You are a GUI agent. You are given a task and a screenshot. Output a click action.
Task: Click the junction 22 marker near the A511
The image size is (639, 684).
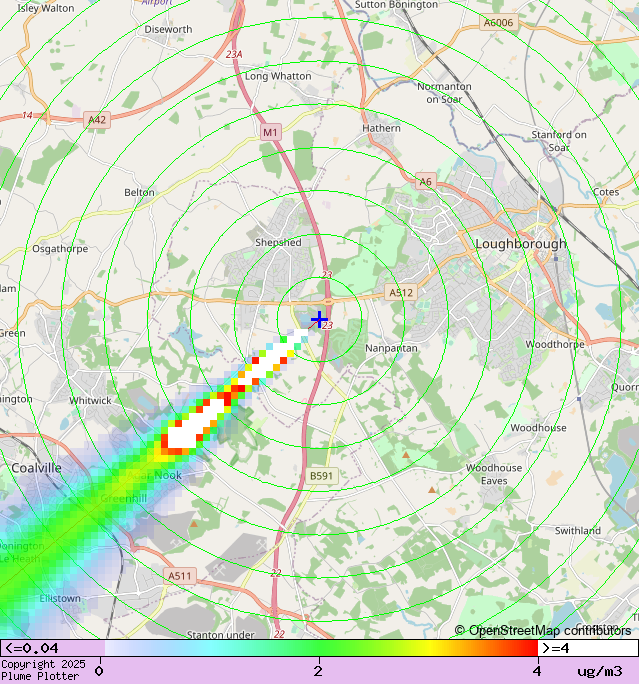click(276, 573)
